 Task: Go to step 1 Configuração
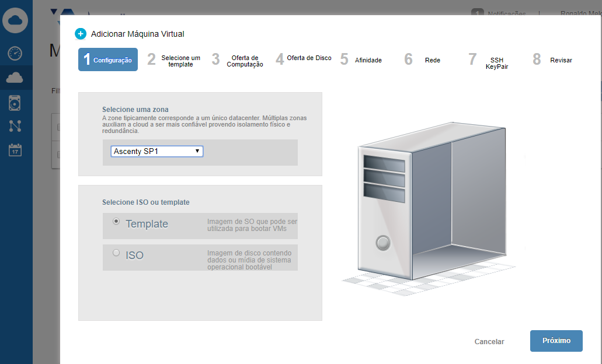[108, 60]
